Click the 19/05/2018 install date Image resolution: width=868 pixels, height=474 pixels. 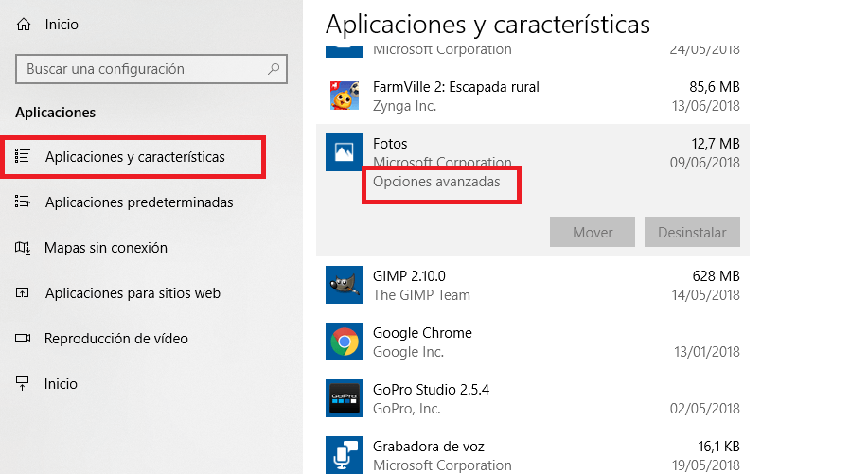706,465
